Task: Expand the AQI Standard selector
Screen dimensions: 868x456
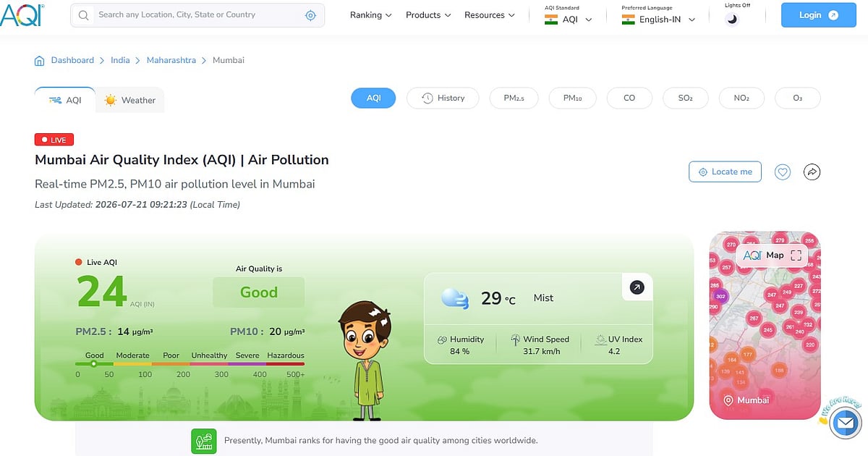Action: [x=569, y=20]
